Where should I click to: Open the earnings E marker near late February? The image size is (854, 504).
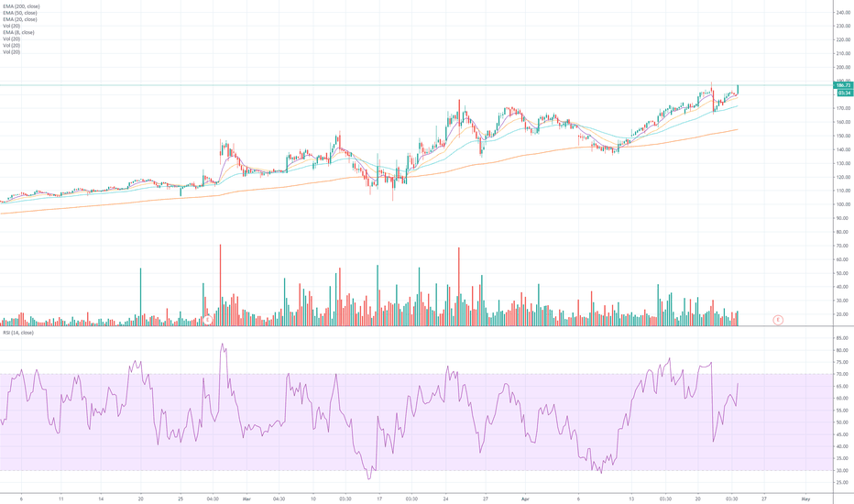click(207, 320)
